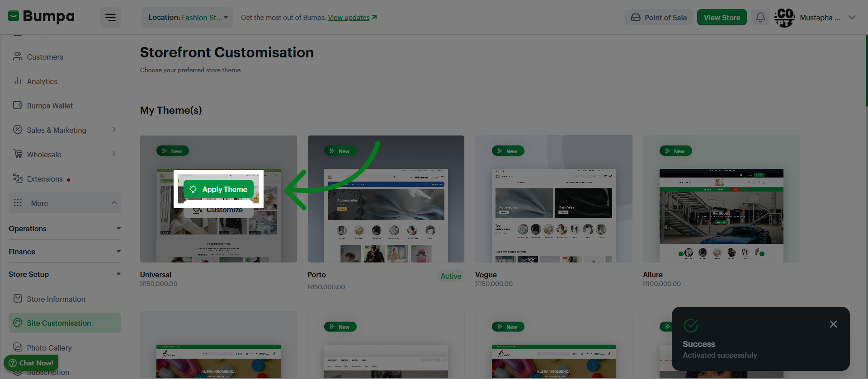Click the Universal theme name

coord(156,275)
